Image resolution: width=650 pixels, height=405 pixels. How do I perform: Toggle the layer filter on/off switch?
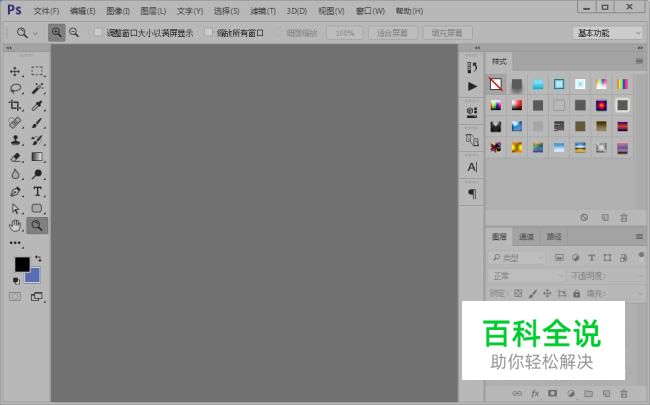pos(641,256)
